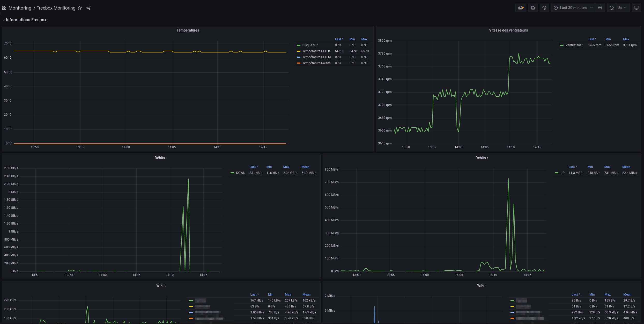Image resolution: width=644 pixels, height=324 pixels.
Task: Toggle Ventilateur 1 series in legend
Action: [x=574, y=45]
